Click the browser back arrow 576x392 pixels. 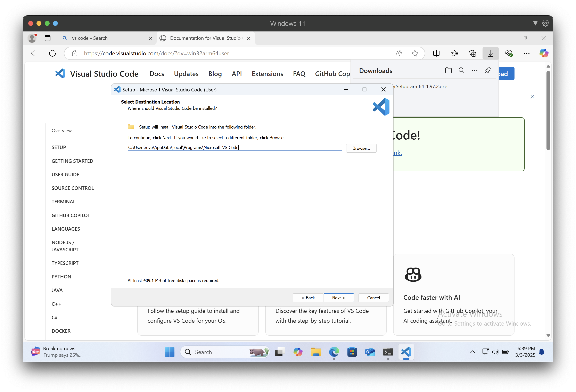pyautogui.click(x=34, y=53)
